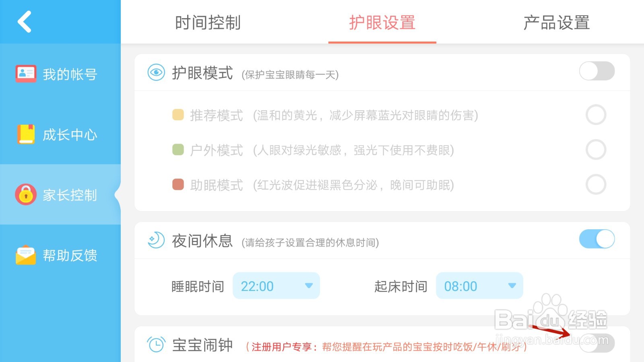Screen dimensions: 644x362
Task: Select the 助眠模式 radio button
Action: pyautogui.click(x=596, y=185)
